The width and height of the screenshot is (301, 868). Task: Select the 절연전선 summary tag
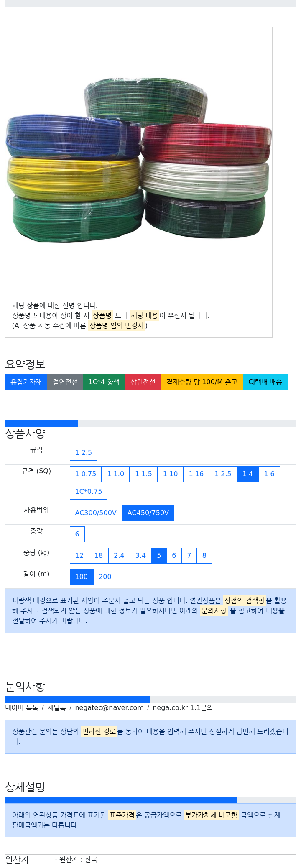point(65,382)
